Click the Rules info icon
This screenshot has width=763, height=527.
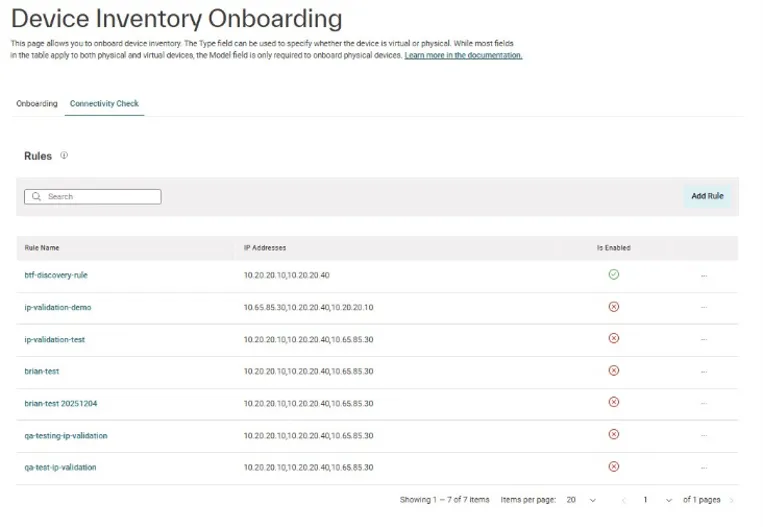(x=64, y=155)
